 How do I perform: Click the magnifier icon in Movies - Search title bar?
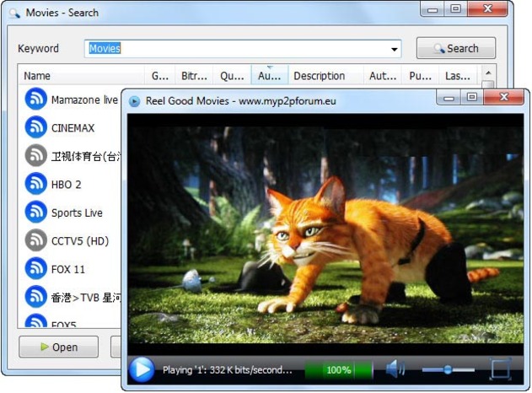(x=14, y=13)
